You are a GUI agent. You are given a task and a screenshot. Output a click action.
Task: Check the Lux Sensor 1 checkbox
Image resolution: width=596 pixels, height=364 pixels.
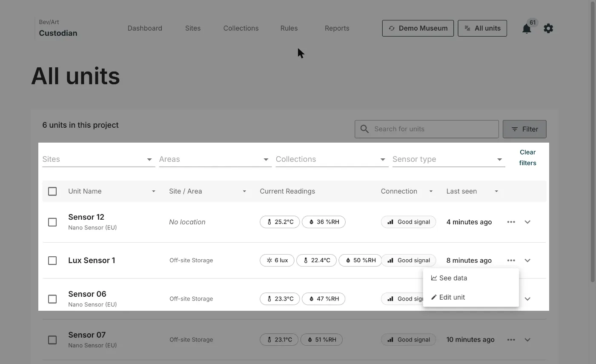(52, 261)
